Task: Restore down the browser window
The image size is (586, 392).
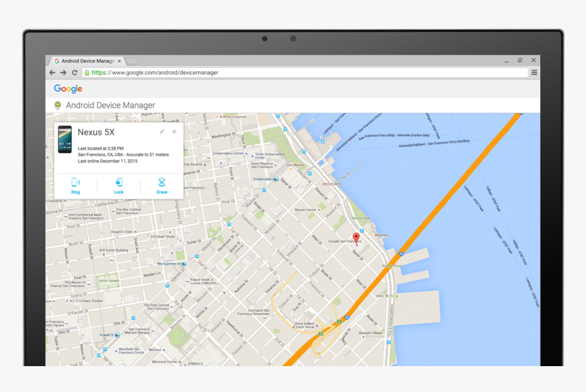Action: pos(520,60)
